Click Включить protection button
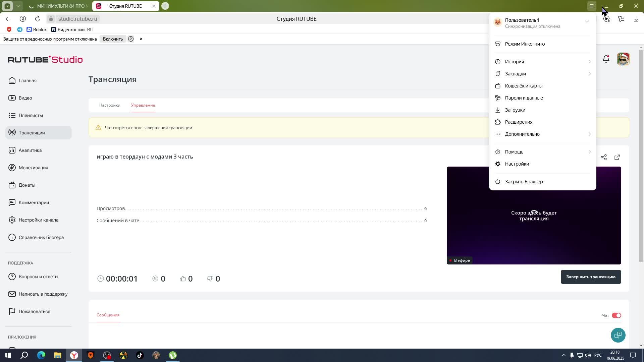The image size is (644, 362). (113, 39)
